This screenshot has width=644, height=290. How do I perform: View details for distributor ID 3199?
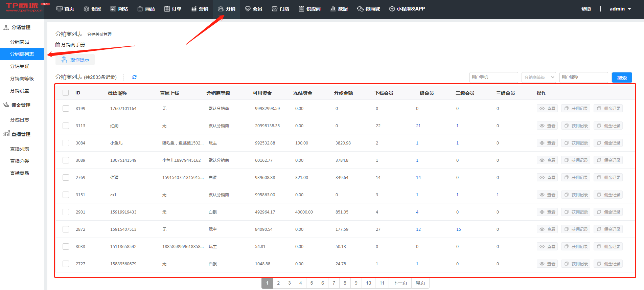tap(547, 109)
